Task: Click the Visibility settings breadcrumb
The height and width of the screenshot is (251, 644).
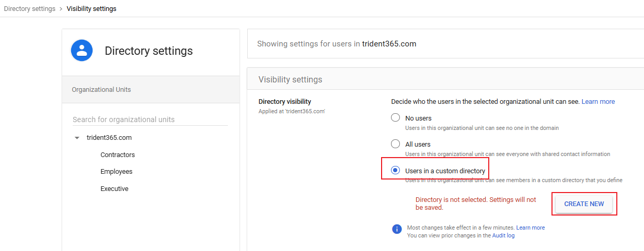Action: [91, 9]
